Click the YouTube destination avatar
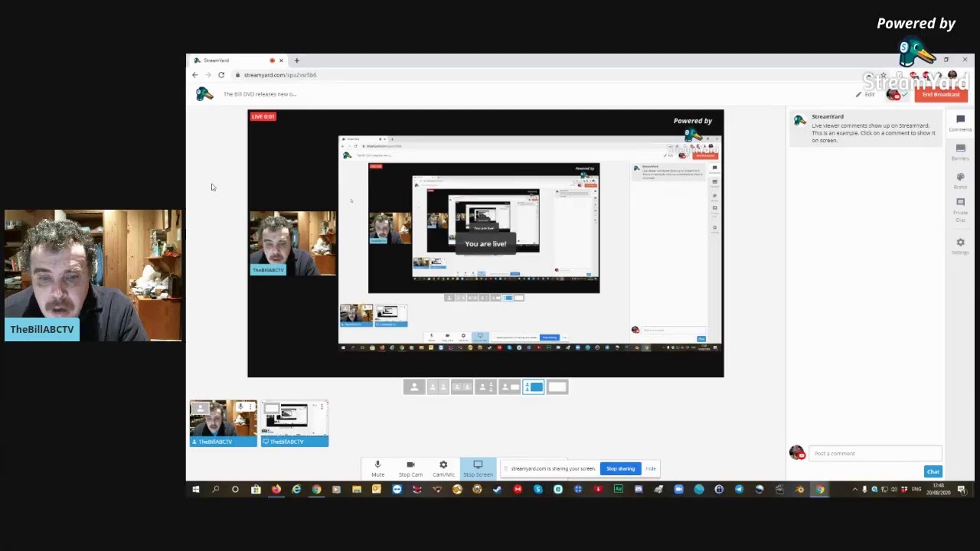 (893, 94)
